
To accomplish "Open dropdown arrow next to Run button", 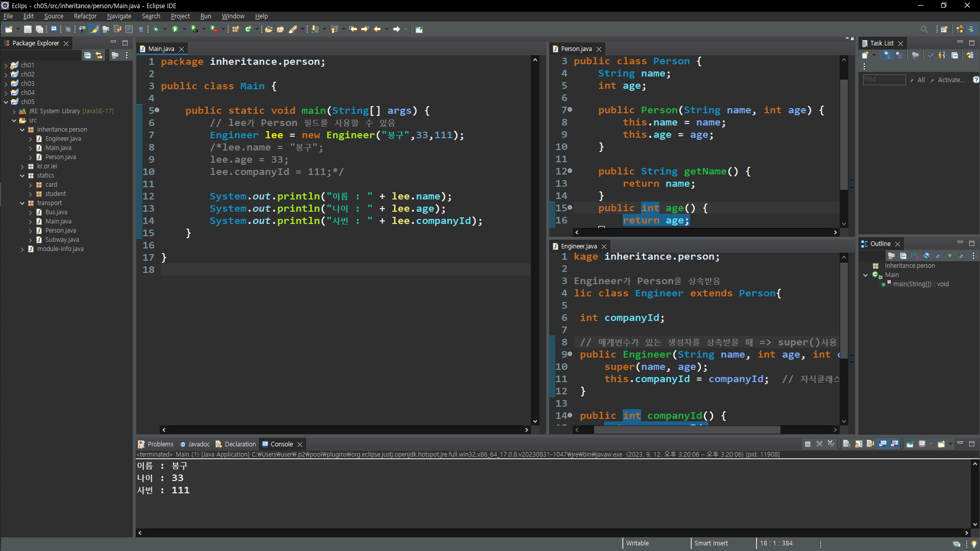I will (x=184, y=30).
